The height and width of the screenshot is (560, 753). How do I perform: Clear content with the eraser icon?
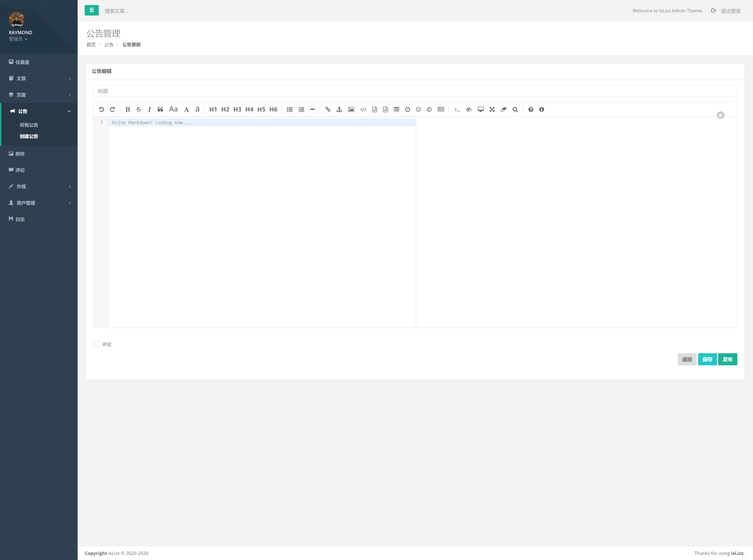503,109
